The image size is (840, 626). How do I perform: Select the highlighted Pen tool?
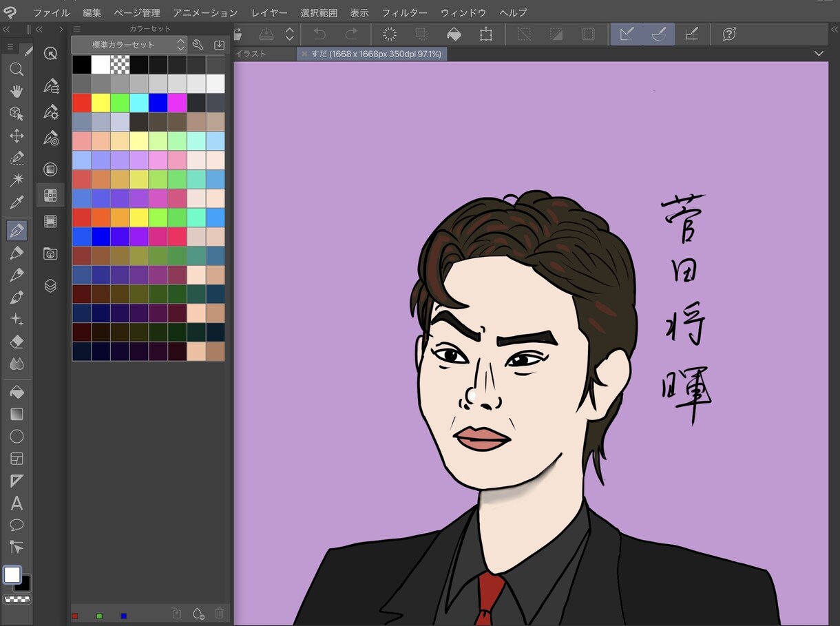click(17, 231)
